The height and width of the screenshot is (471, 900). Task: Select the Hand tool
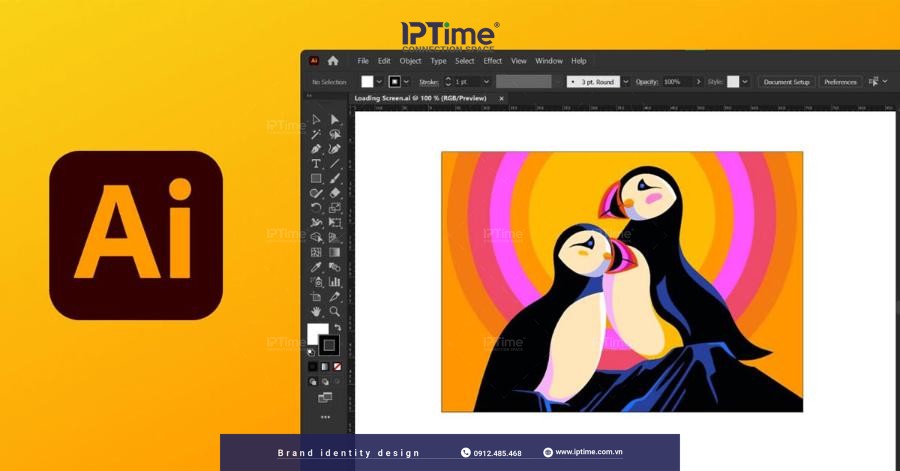point(316,312)
